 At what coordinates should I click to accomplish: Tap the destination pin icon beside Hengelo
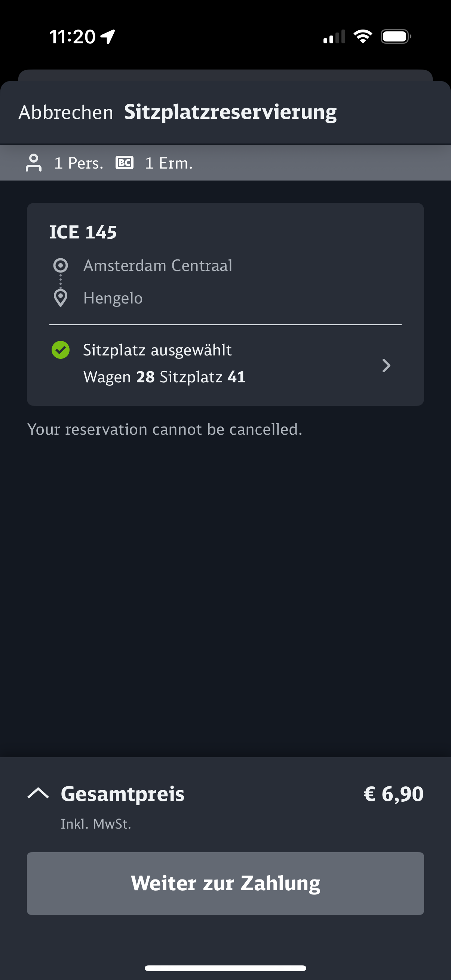click(61, 298)
